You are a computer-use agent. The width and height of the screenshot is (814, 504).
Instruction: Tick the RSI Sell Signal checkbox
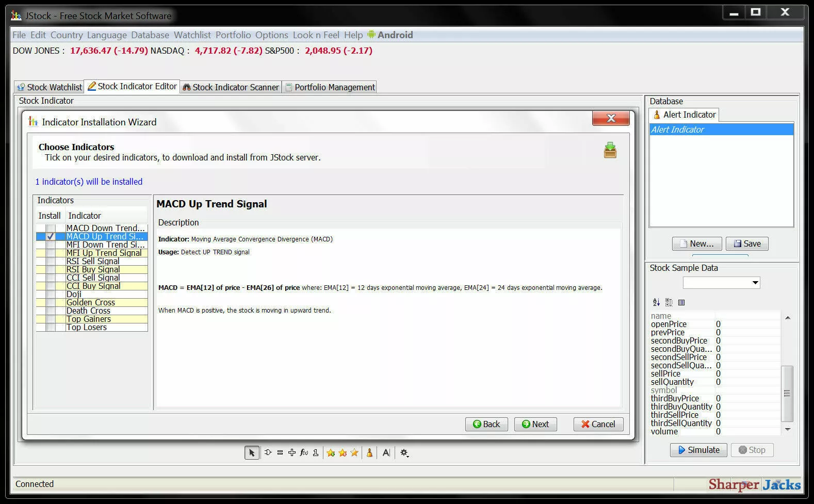click(51, 261)
